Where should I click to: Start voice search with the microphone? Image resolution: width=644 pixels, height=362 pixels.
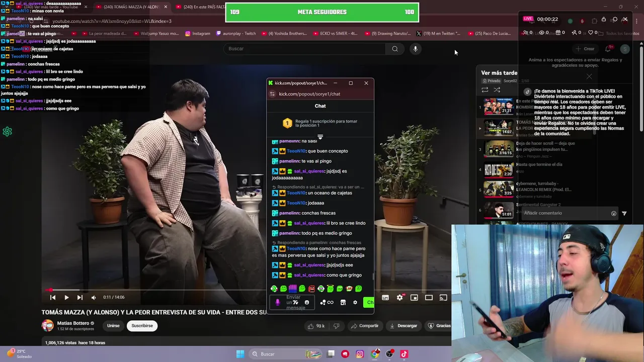pos(415,49)
